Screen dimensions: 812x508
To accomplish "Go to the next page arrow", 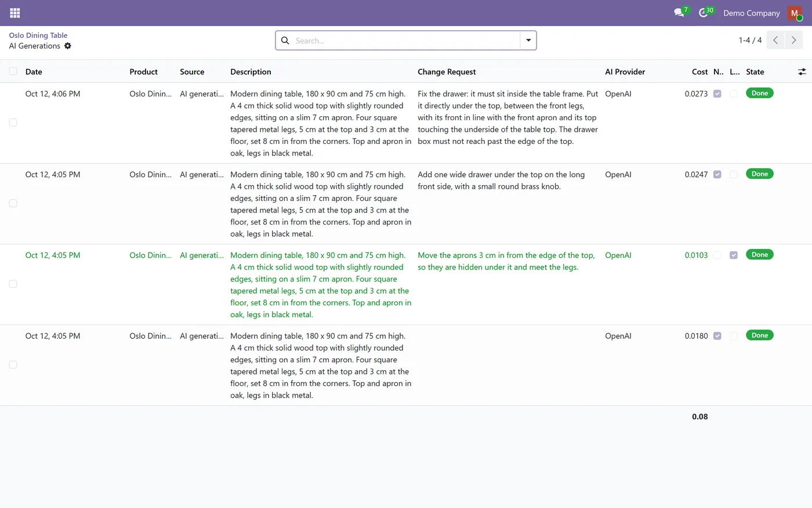I will (794, 40).
